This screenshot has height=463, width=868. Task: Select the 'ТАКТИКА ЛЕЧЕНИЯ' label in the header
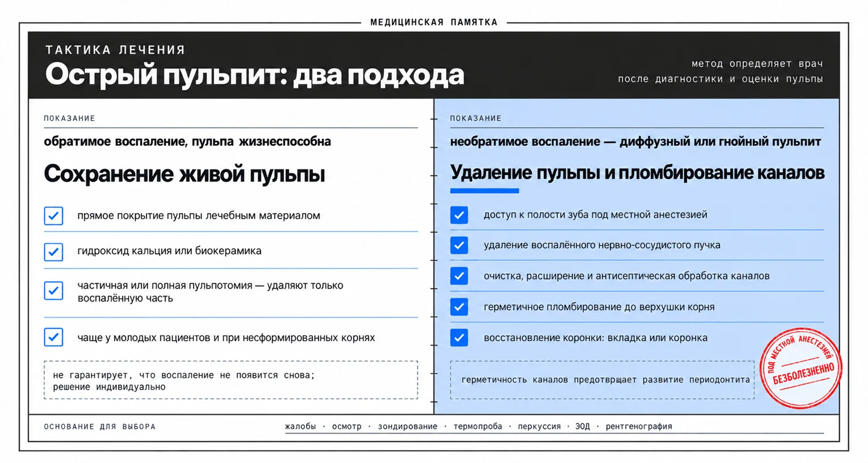pyautogui.click(x=115, y=50)
